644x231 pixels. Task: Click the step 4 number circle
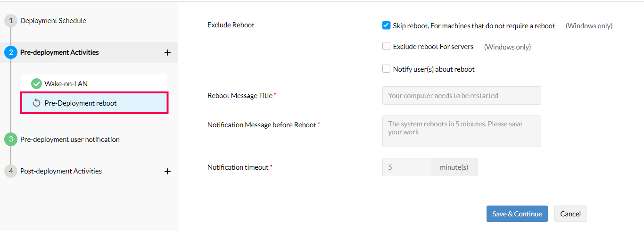pos(11,171)
